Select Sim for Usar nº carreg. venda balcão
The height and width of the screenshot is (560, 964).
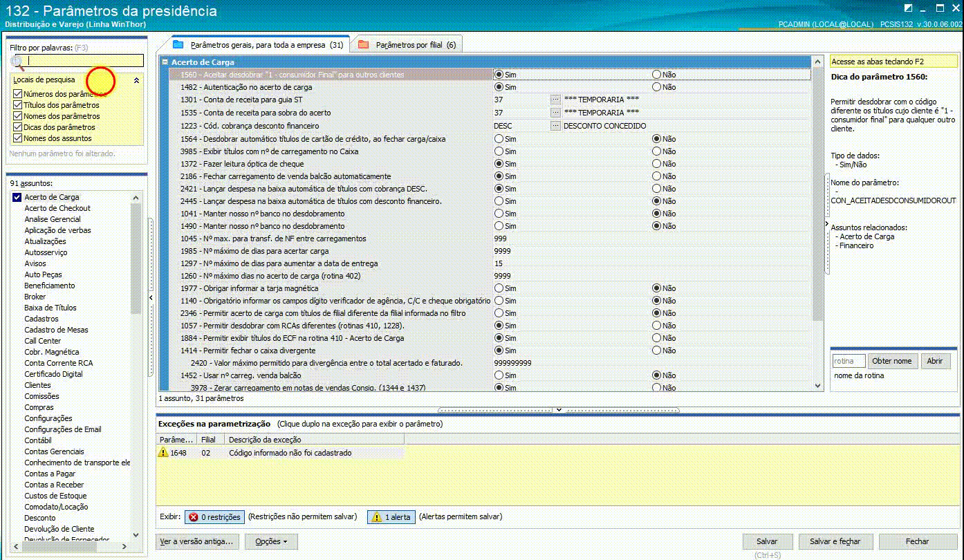499,375
